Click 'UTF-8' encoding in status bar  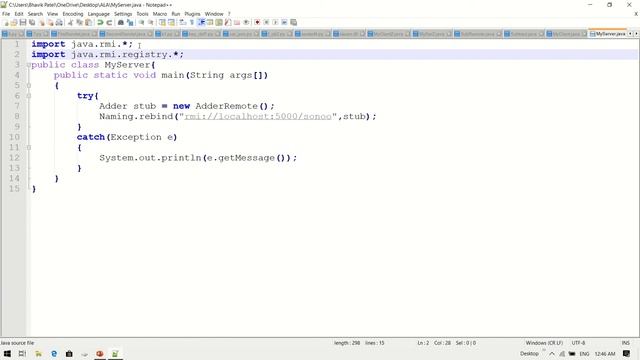(x=578, y=343)
